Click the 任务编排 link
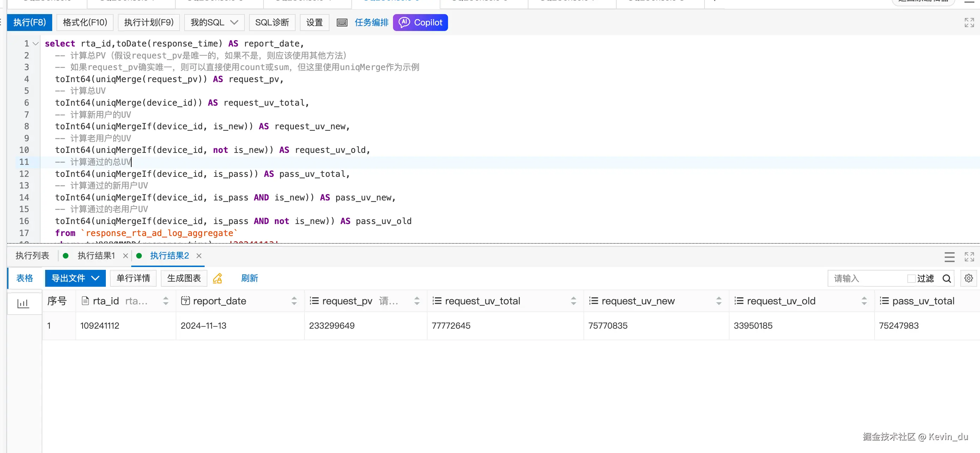Viewport: 980px width, 453px height. click(x=371, y=23)
